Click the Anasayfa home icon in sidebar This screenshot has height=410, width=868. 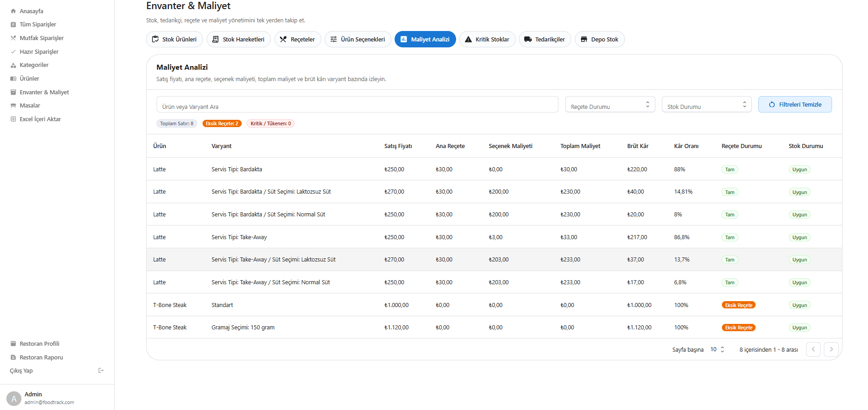[13, 11]
